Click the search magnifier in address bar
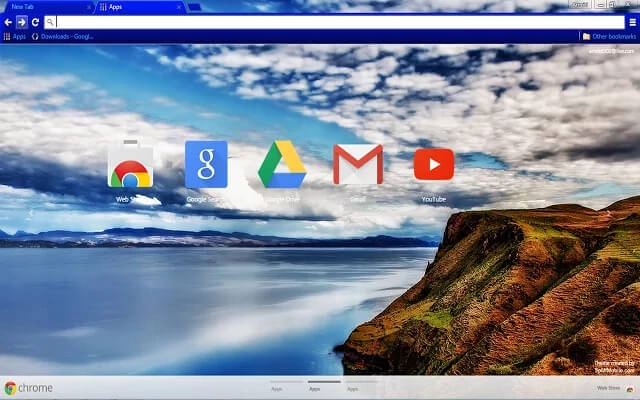Image resolution: width=640 pixels, height=400 pixels. tap(50, 22)
